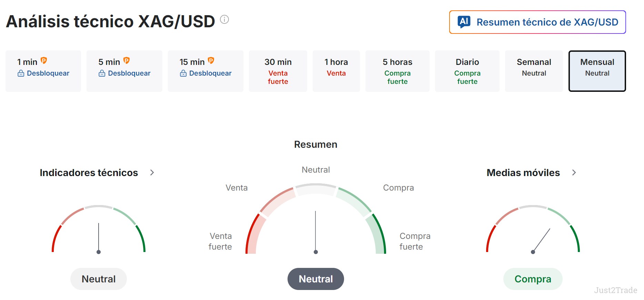Screen dimensions: 644x300
Task: Select the Mensual timeframe tab
Action: [597, 71]
